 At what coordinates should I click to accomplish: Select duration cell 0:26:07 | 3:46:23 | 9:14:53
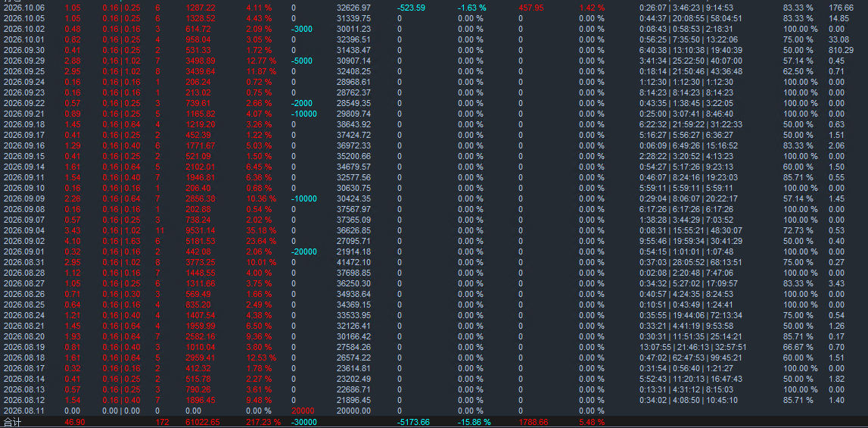coord(686,8)
